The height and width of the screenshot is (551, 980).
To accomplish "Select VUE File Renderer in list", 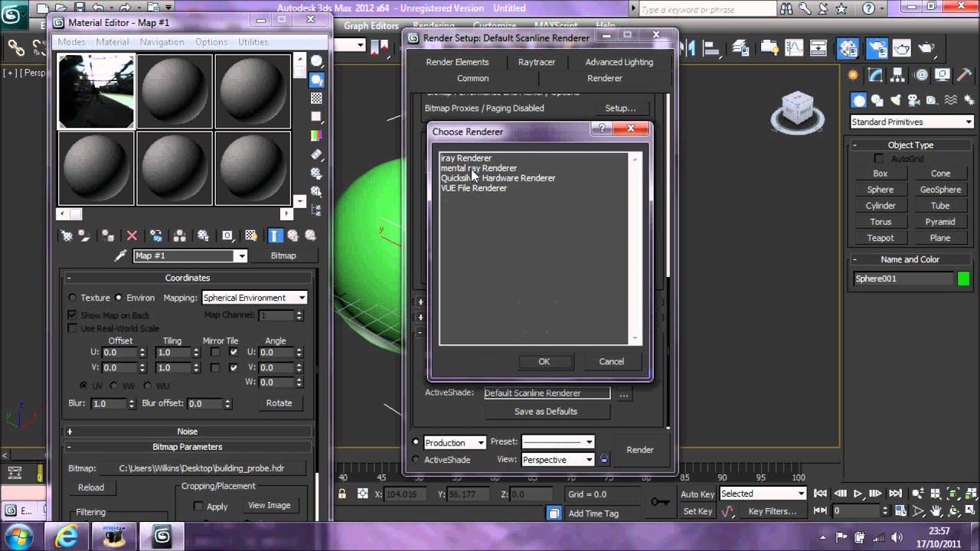I will (474, 187).
